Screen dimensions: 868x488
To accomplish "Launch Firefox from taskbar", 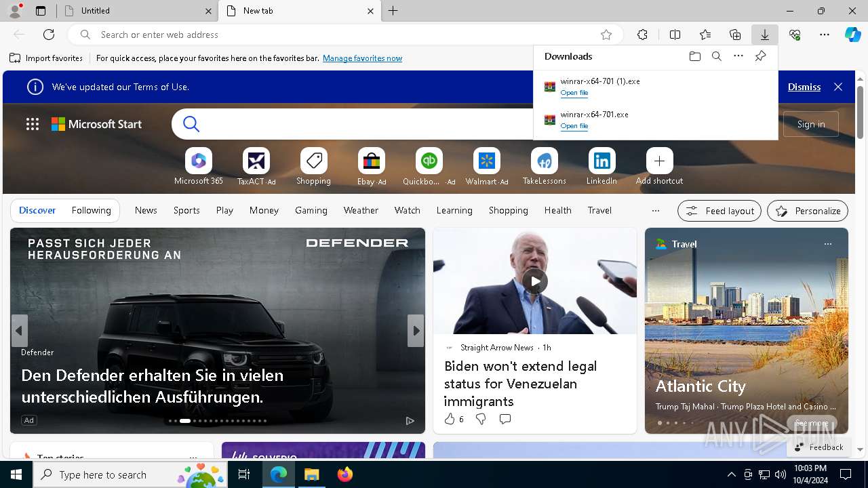I will tap(345, 474).
